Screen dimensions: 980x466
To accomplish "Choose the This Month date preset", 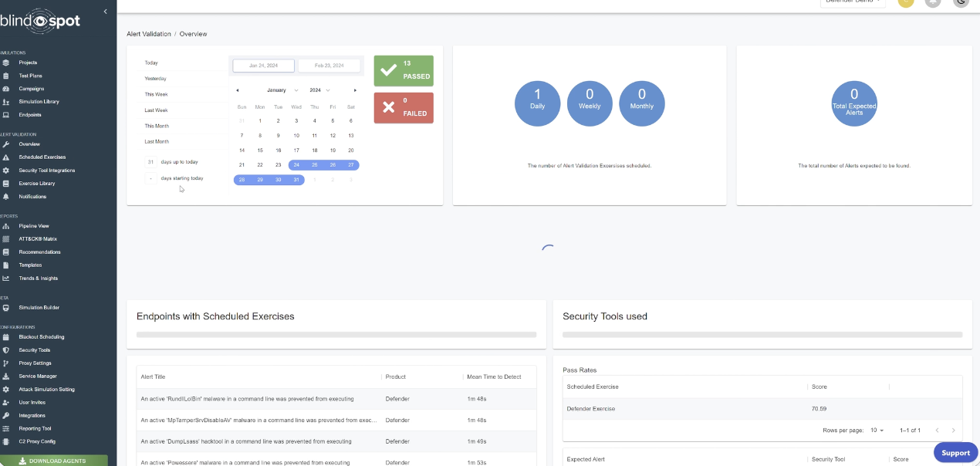I will tap(157, 126).
